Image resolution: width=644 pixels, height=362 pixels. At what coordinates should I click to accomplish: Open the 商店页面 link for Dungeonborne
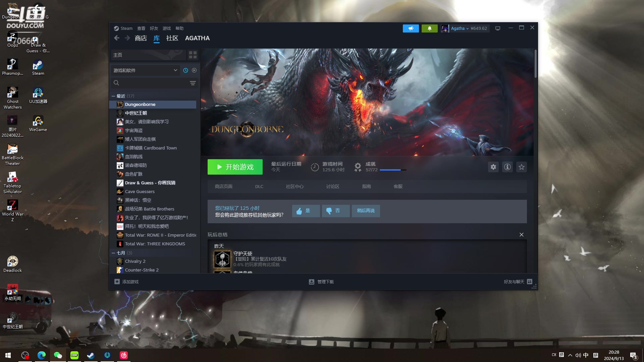224,187
